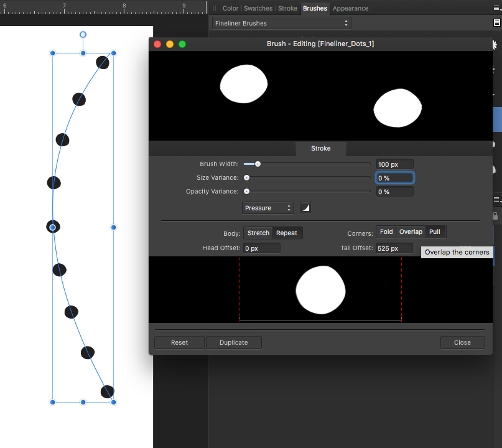This screenshot has width=502, height=448.
Task: Set corner handling to Fold
Action: click(x=386, y=231)
